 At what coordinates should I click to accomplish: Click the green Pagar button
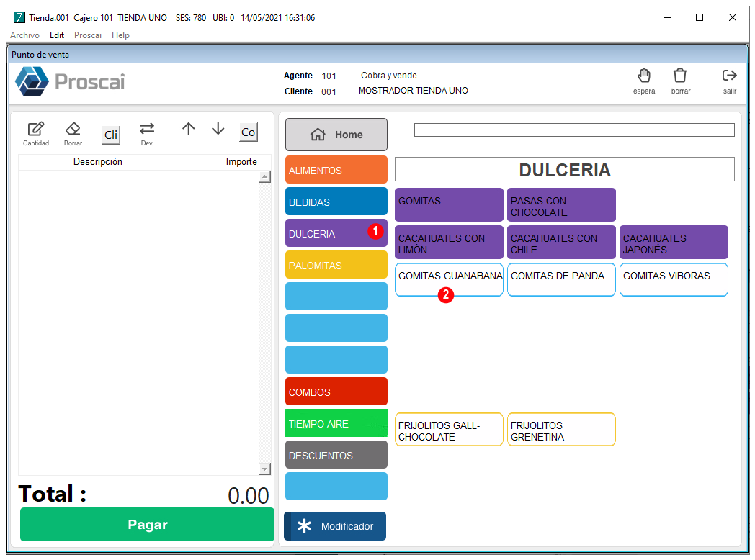click(x=148, y=525)
